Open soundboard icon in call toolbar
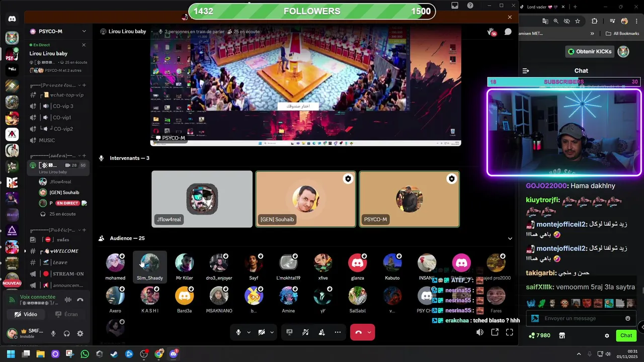 [x=305, y=332]
